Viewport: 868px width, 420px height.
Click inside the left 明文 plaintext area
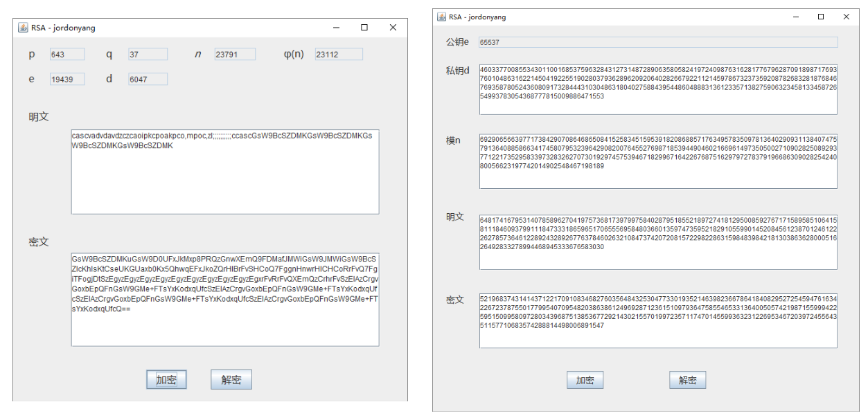(225, 172)
